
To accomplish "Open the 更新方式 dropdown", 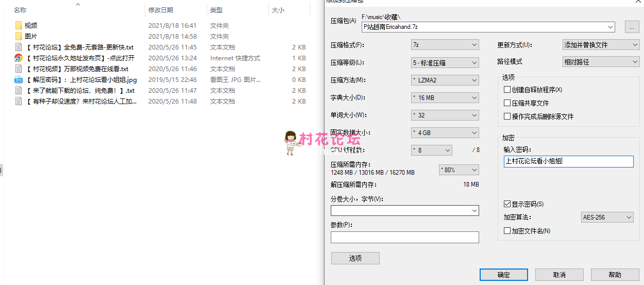I will pos(601,45).
